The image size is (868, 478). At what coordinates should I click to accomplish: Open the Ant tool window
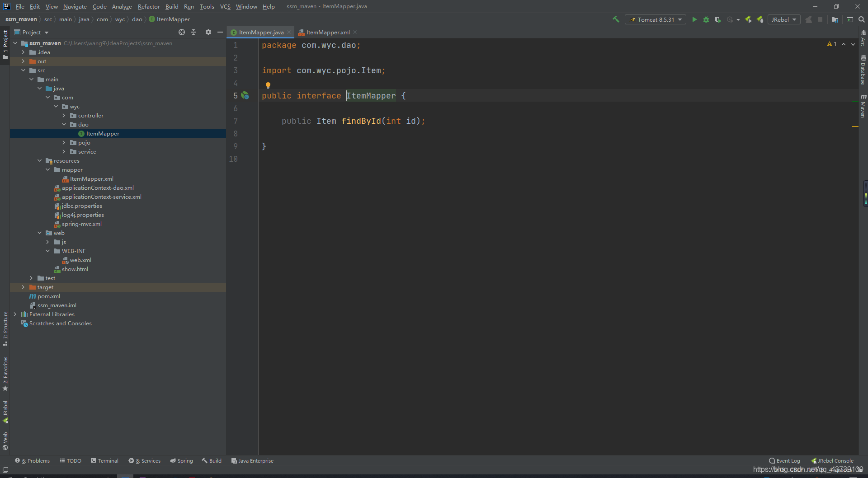pos(863,38)
